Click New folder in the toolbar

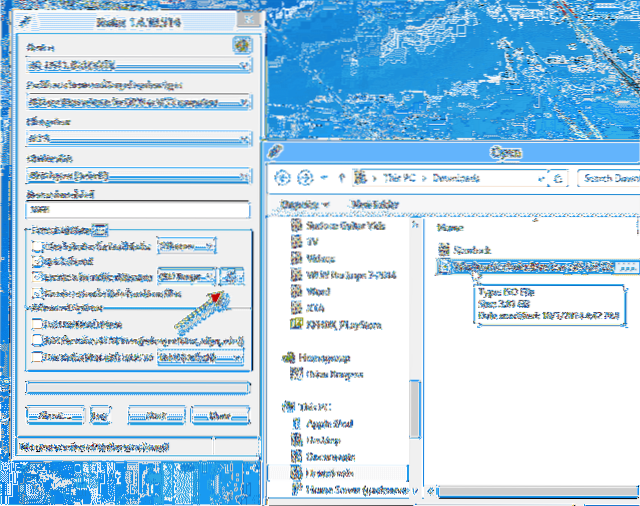[374, 205]
